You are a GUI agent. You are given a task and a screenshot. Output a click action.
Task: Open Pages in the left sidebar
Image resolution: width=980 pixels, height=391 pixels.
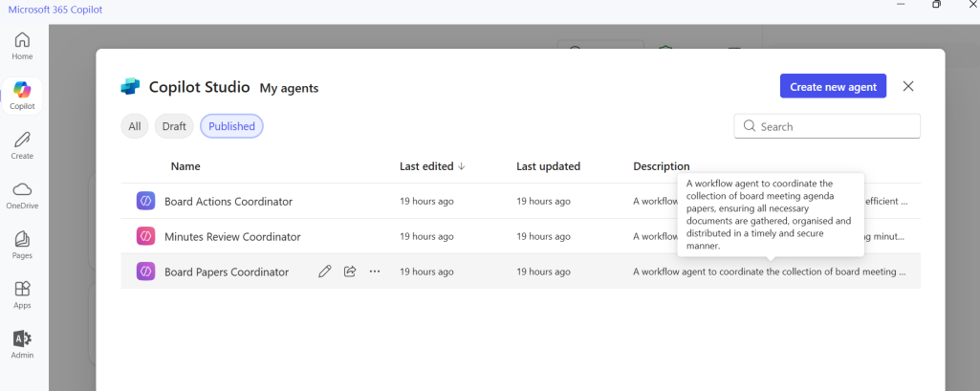coord(22,246)
